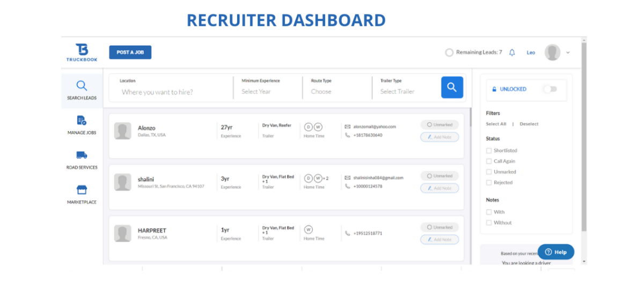Toggle the Unlocked switch
This screenshot has width=644, height=284.
550,89
